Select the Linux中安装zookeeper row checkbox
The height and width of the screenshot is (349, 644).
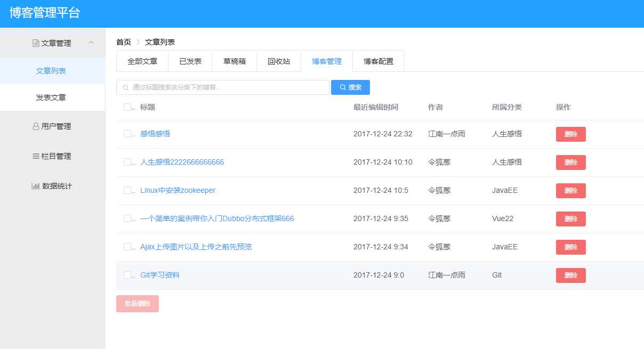point(127,190)
